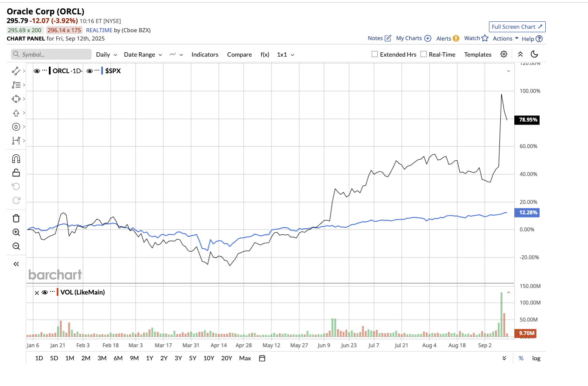This screenshot has height=386, width=588.
Task: Expand bottom double-down chevron
Action: 504,358
